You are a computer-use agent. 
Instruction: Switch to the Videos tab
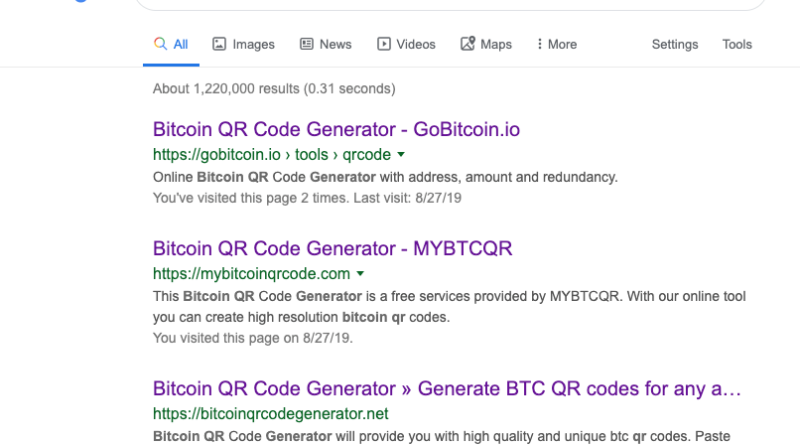pos(406,44)
